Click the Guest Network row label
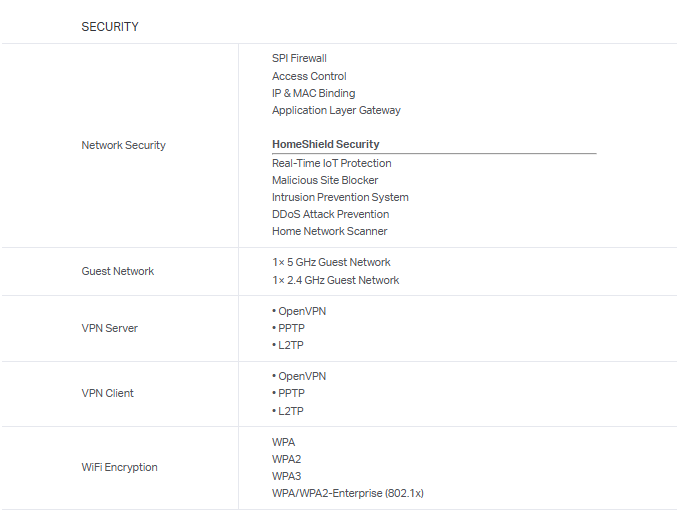The image size is (677, 522). pos(117,271)
